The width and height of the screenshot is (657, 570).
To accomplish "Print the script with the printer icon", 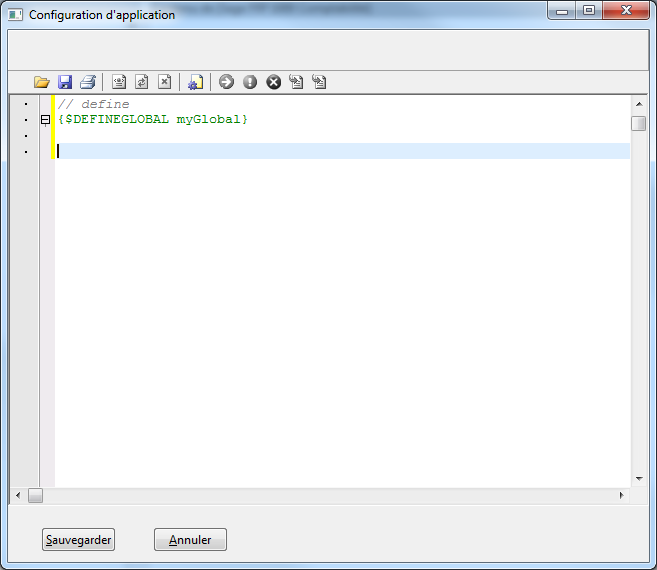I will pos(88,82).
